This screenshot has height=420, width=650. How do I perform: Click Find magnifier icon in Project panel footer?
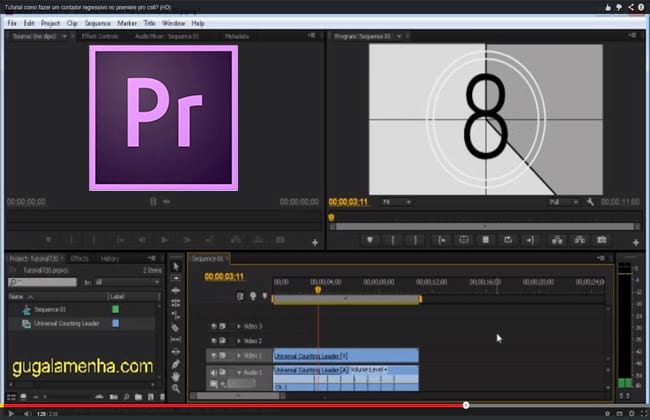(126, 397)
